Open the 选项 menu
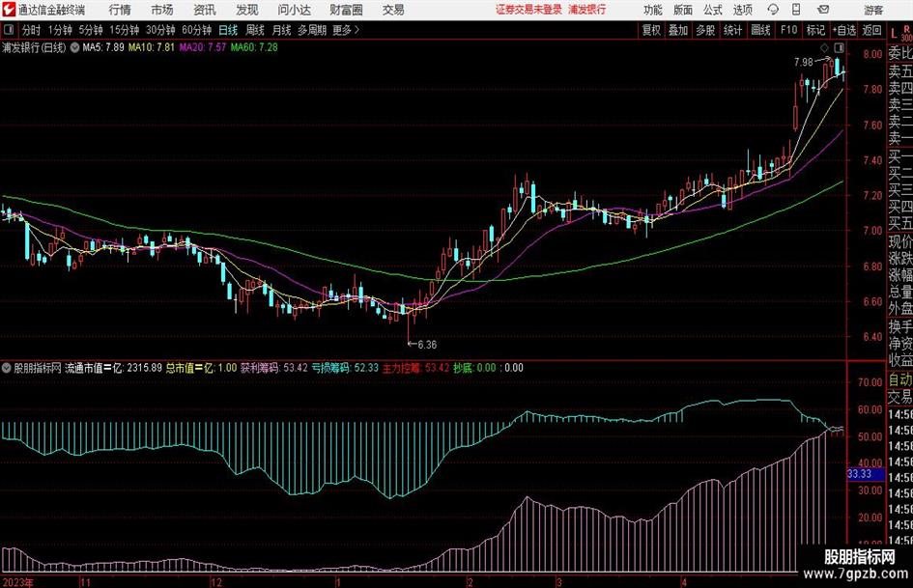Image resolution: width=913 pixels, height=588 pixels. point(742,10)
